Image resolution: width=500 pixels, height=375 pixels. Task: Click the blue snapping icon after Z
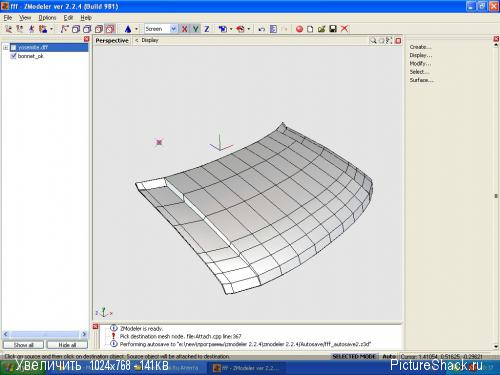222,29
